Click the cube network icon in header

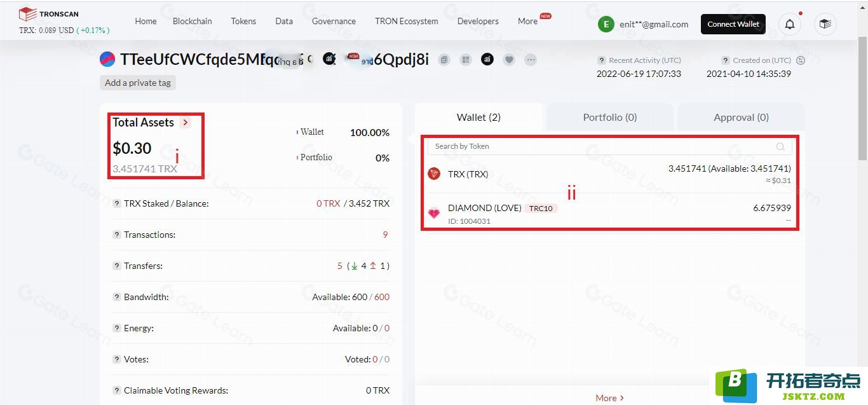click(x=825, y=24)
